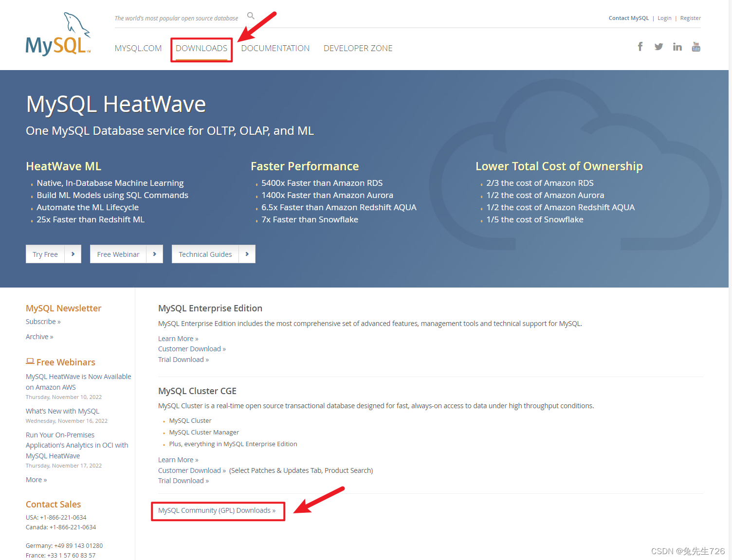The width and height of the screenshot is (732, 560).
Task: Click Learn More under Enterprise Edition
Action: [x=178, y=339]
